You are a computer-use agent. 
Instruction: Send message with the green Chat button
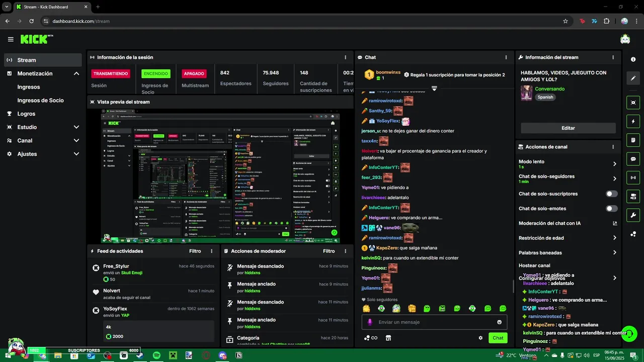click(498, 338)
